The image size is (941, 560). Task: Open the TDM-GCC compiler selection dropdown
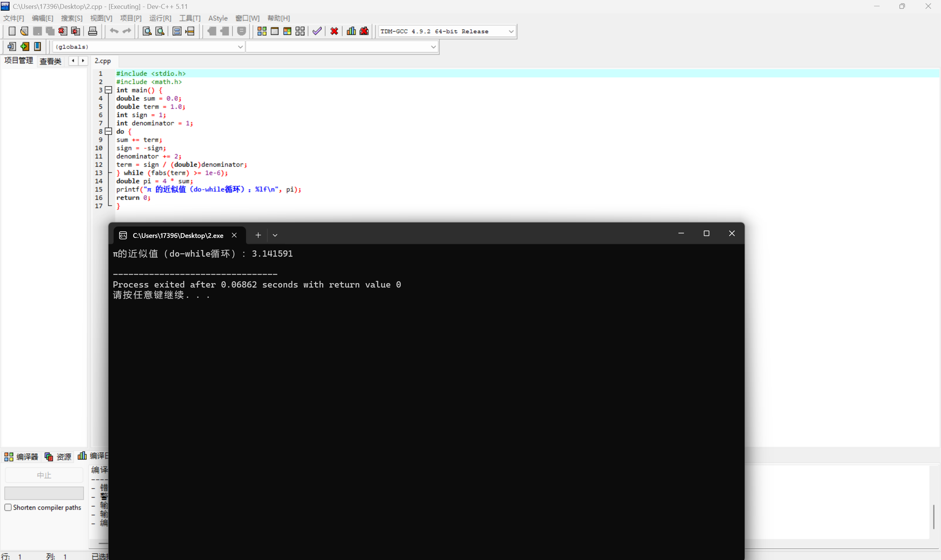tap(511, 31)
